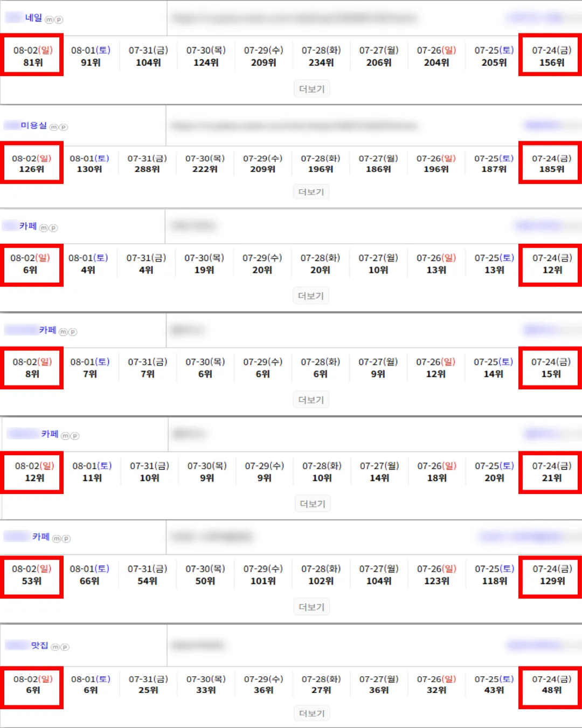Screen dimensions: 582x728
Task: Click the 'm' icon beside 네일
Action: (x=49, y=20)
